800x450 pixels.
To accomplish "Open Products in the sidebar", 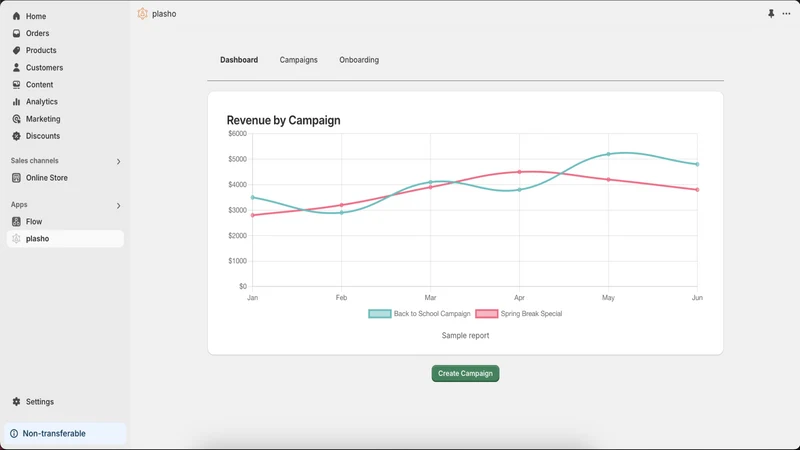I will [x=41, y=51].
